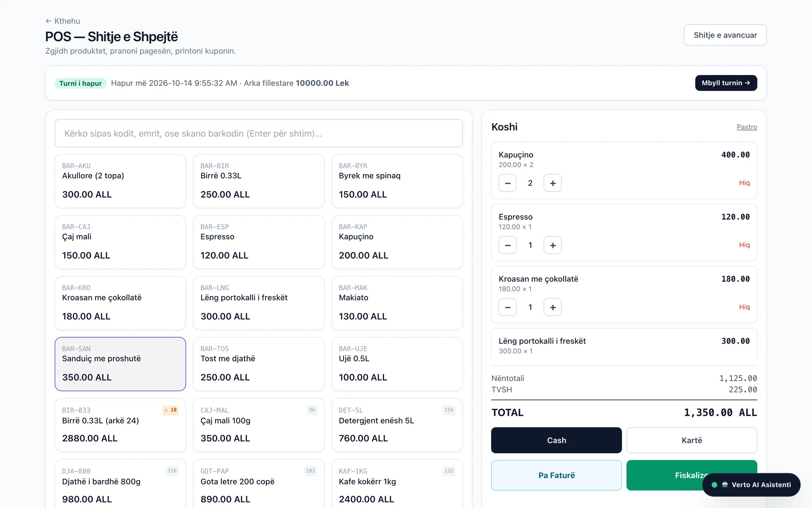Go back using Kthehu link
Image resolution: width=812 pixels, height=508 pixels.
[x=63, y=21]
